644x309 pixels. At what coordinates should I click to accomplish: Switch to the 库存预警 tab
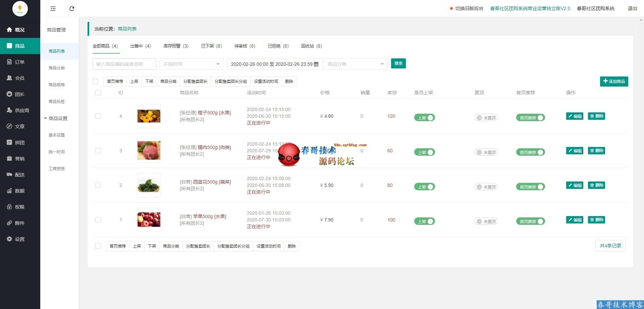(x=176, y=46)
